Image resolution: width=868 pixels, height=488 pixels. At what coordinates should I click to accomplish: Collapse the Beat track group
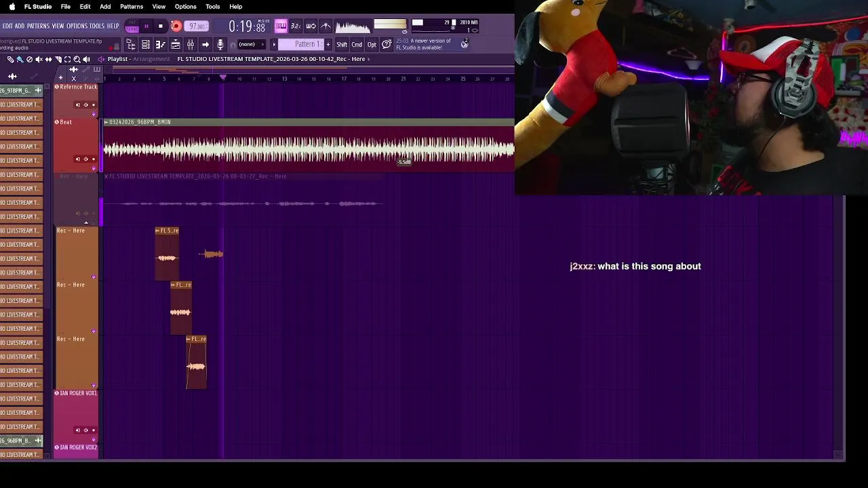point(57,122)
